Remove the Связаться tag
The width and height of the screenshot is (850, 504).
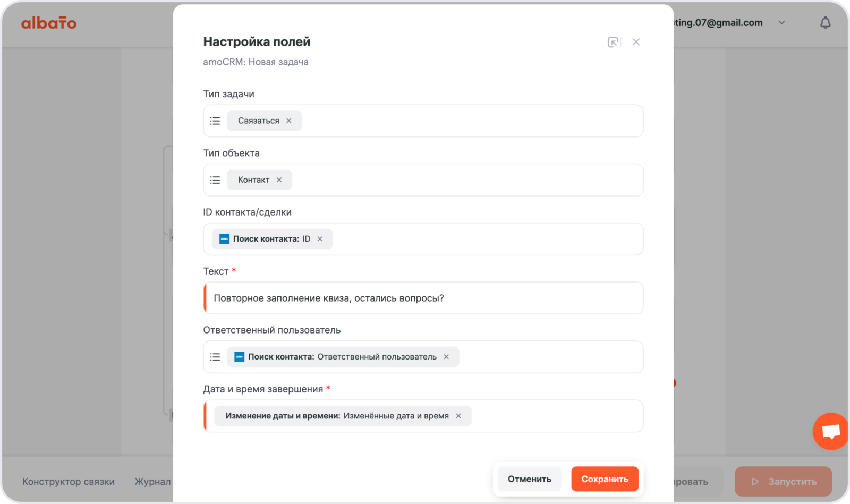289,121
